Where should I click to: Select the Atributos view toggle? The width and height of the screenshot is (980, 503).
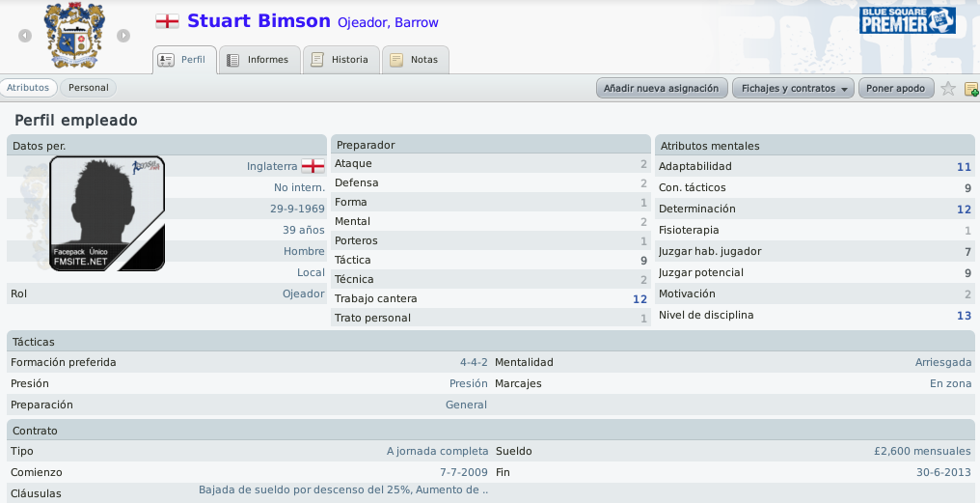(x=28, y=88)
